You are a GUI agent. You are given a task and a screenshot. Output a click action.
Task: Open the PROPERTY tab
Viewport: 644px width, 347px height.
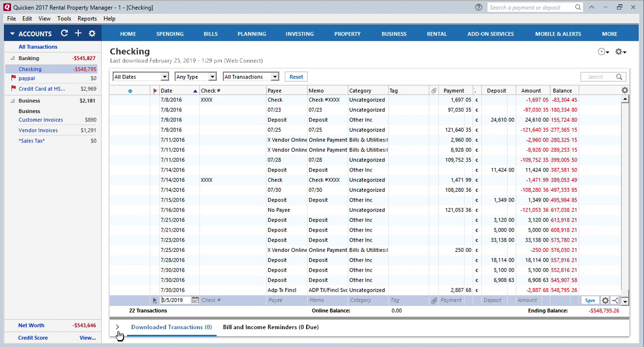point(347,34)
